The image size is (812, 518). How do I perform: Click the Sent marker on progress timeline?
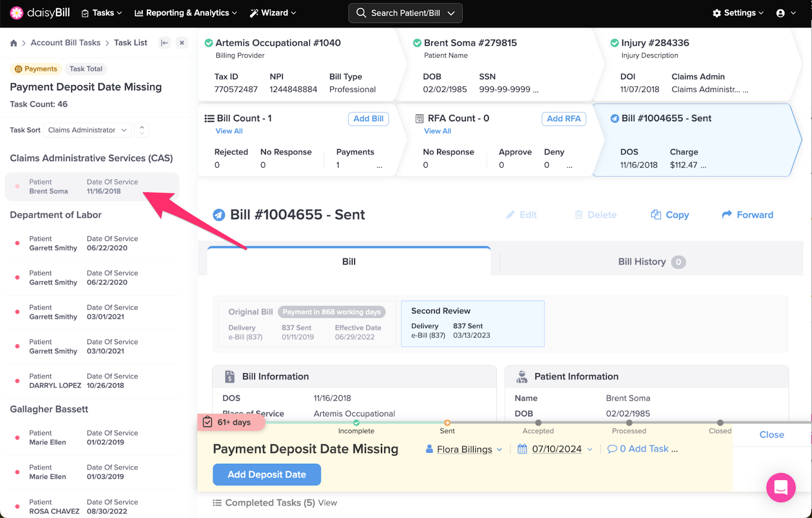(x=447, y=423)
